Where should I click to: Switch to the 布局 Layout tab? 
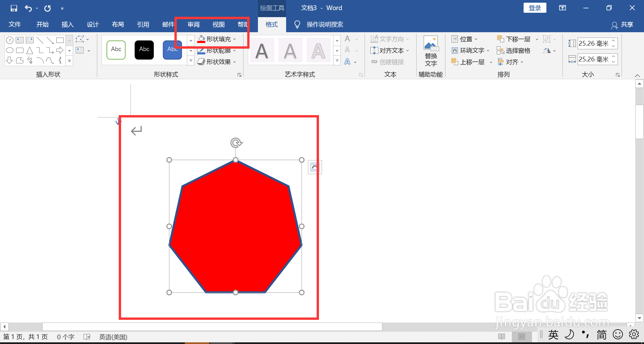118,24
